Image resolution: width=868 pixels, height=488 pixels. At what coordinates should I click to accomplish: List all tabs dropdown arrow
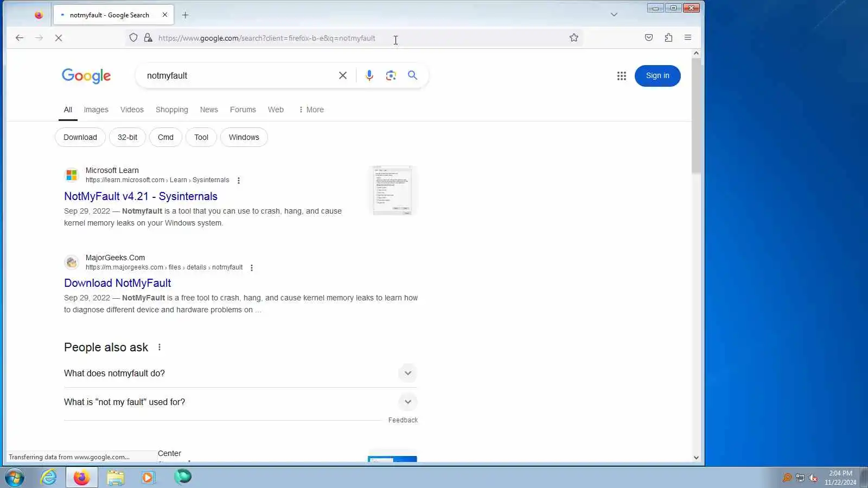point(614,15)
